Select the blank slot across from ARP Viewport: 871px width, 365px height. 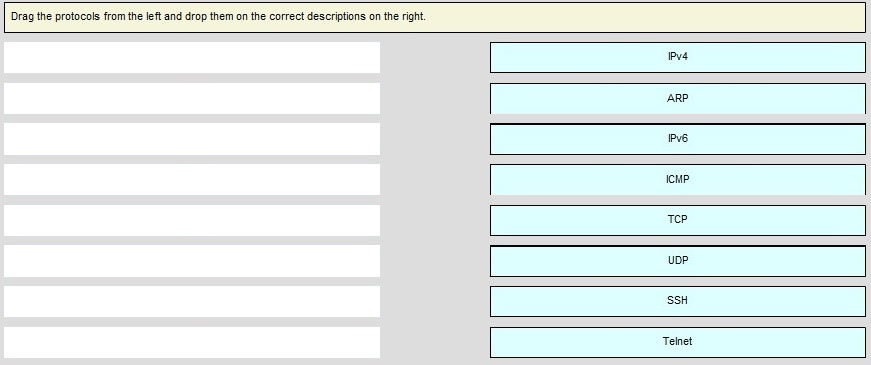(192, 98)
